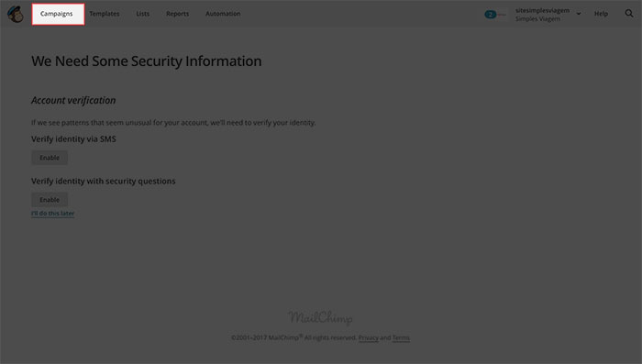Open search via the magnifying glass icon

(629, 14)
